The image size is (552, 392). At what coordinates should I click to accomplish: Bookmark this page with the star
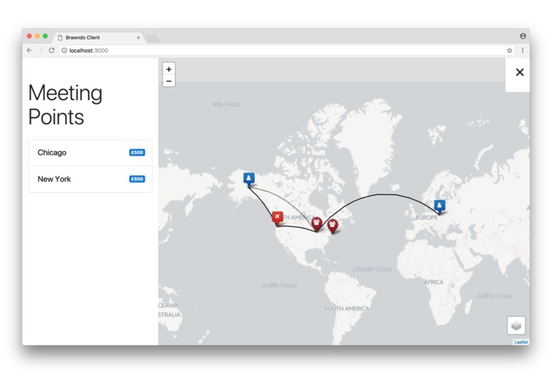(x=509, y=50)
